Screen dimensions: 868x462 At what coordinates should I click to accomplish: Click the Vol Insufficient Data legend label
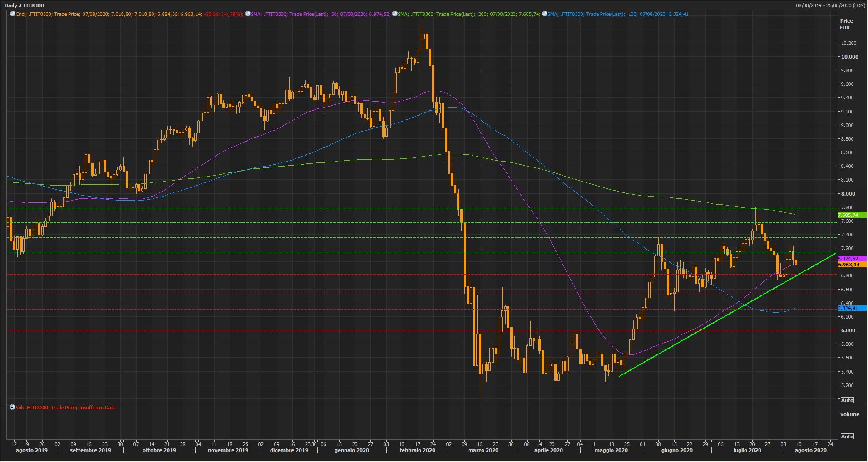point(66,408)
